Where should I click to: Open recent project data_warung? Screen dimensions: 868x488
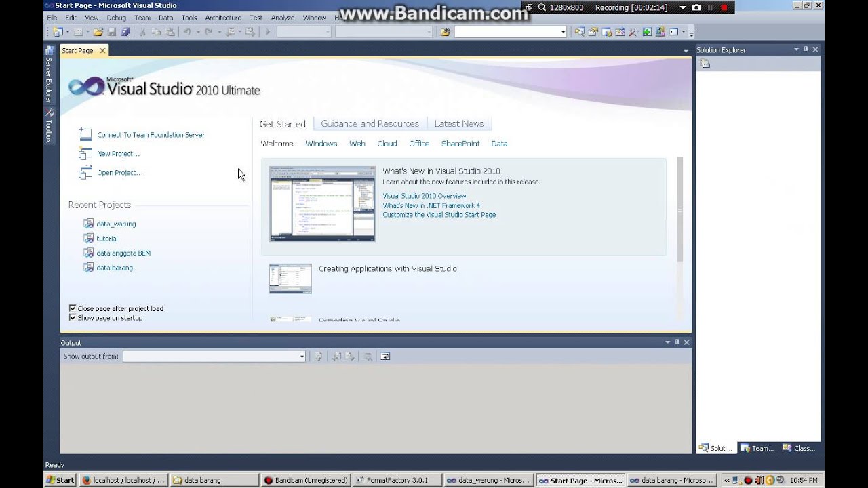116,224
